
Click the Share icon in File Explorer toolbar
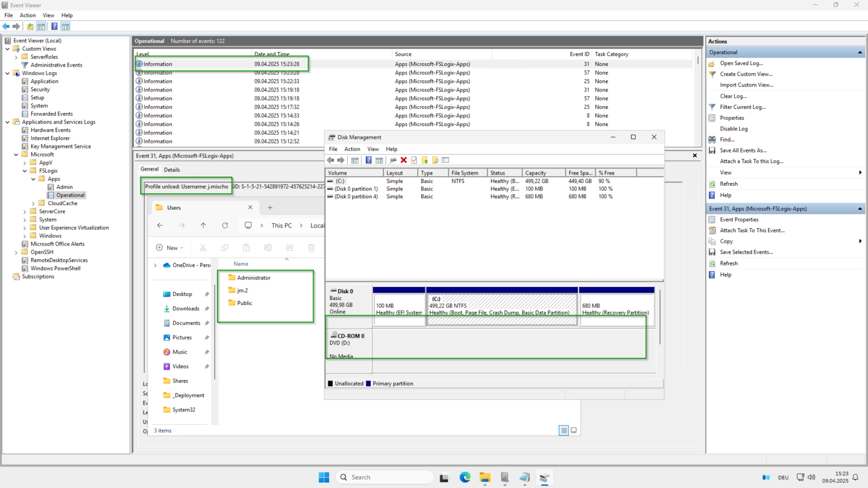pyautogui.click(x=290, y=247)
